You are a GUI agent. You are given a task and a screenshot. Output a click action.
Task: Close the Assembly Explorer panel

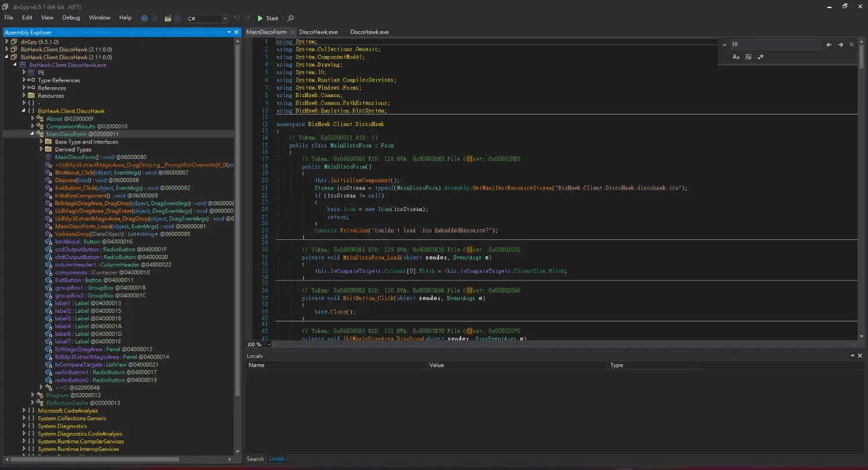coord(236,32)
